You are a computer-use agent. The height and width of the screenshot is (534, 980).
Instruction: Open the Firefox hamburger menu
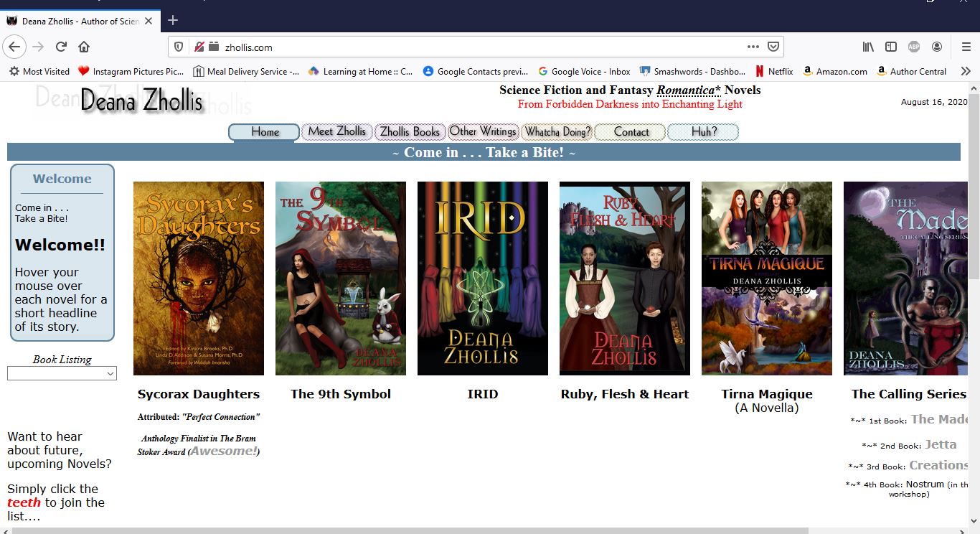click(966, 47)
